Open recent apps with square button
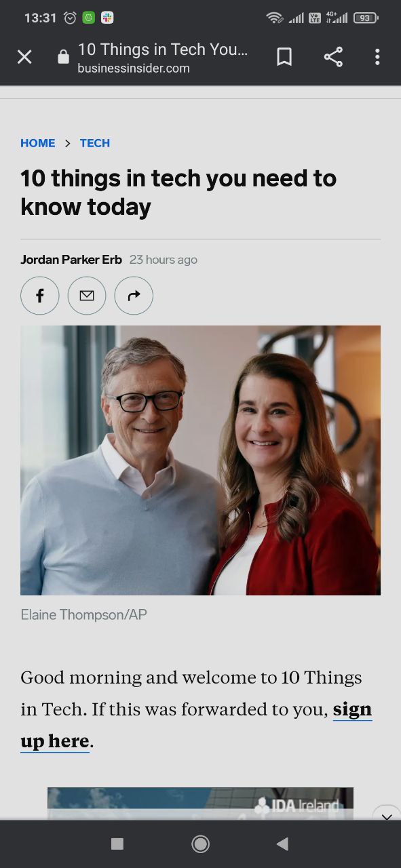The width and height of the screenshot is (401, 868). 117,844
